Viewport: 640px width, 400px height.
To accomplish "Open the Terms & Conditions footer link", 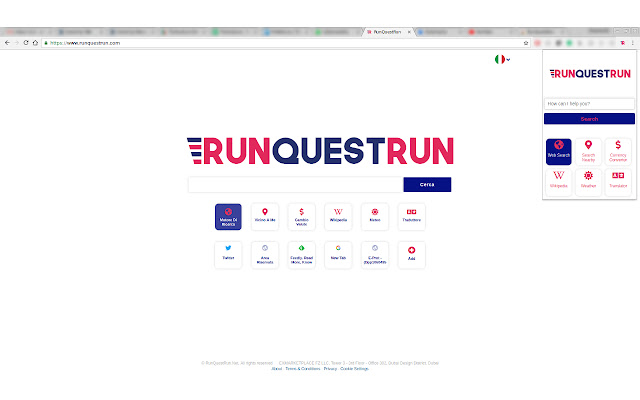I will click(x=302, y=369).
